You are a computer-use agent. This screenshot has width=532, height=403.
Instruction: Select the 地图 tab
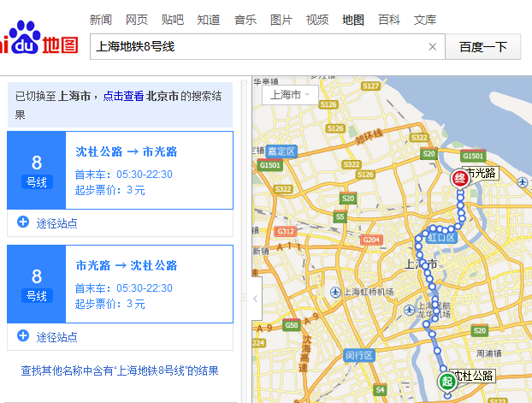click(x=353, y=20)
